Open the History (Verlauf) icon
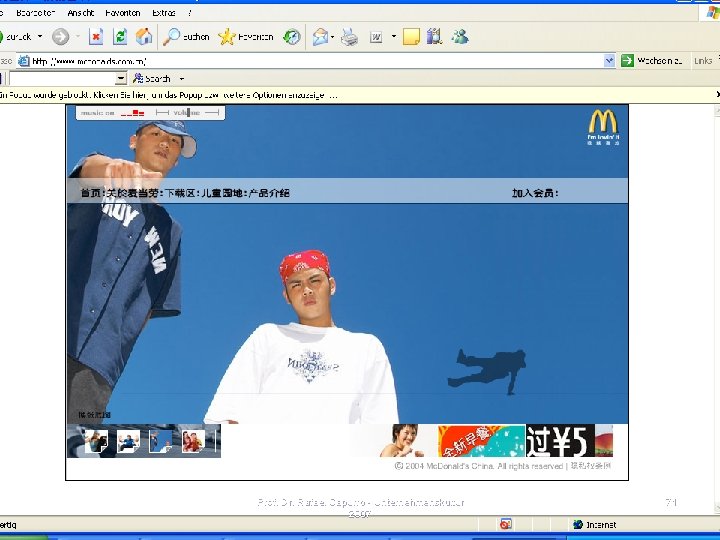This screenshot has height=540, width=720. [292, 37]
